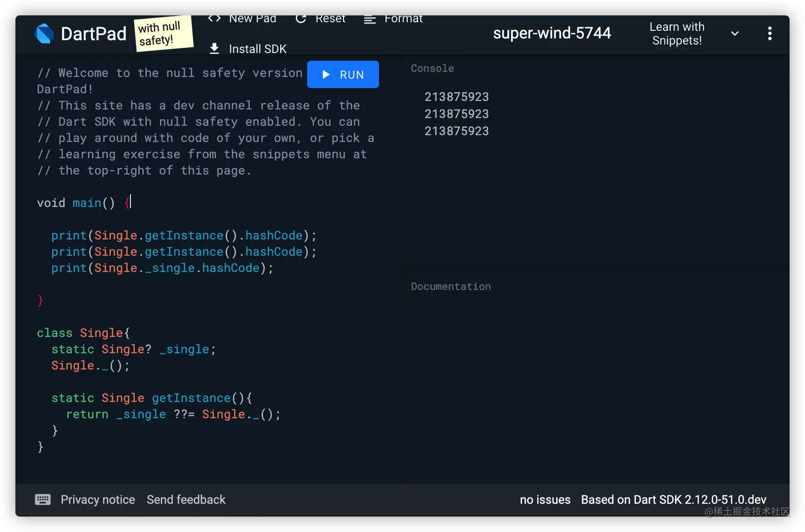Click the second print(Single.getInstance()) line
Screen dimensions: 805x532
(x=184, y=252)
